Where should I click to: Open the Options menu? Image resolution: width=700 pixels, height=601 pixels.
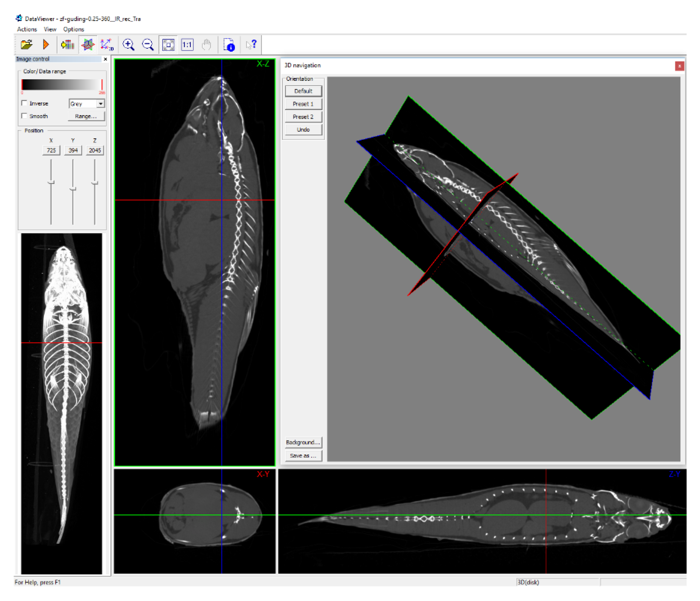click(x=73, y=29)
